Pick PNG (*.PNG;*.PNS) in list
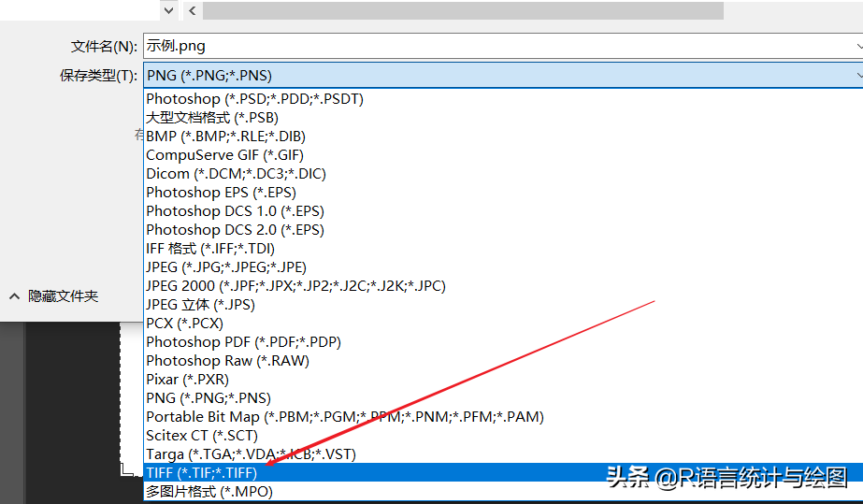 coord(503,398)
